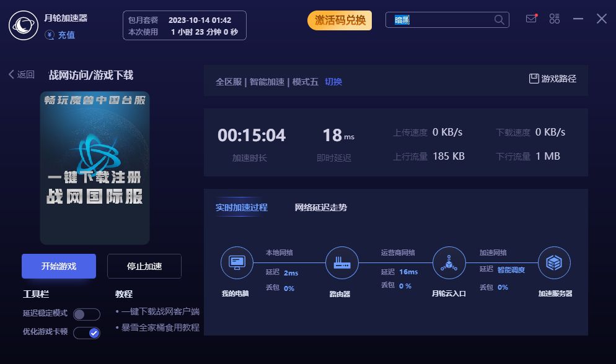The height and width of the screenshot is (364, 616).
Task: Enable 延迟稳定模式 latency stability mode
Action: 86,314
